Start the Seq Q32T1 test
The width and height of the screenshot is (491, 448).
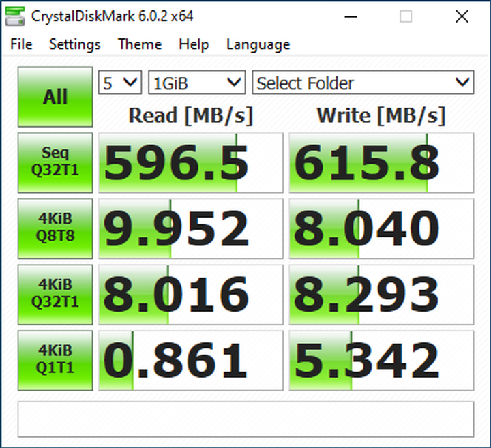pos(55,163)
